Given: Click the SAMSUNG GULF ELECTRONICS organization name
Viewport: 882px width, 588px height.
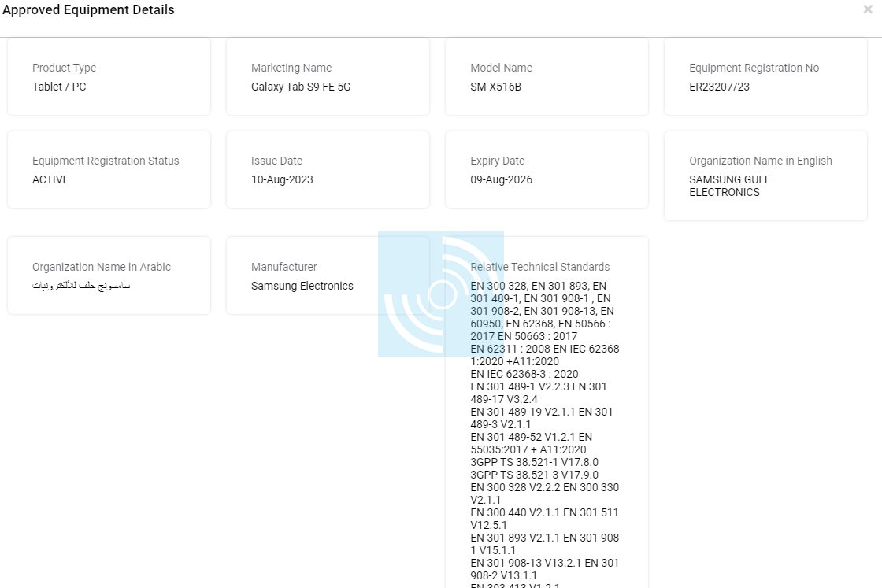Looking at the screenshot, I should click(729, 186).
